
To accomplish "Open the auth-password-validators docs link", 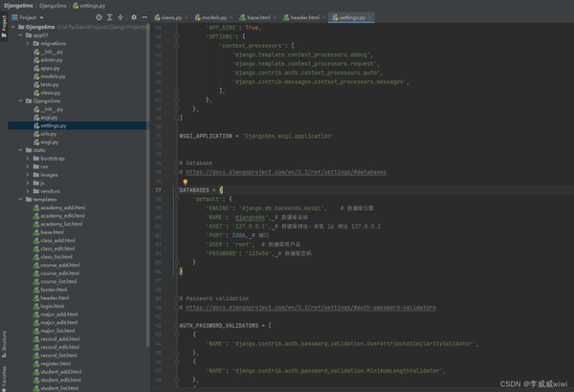I will pos(311,308).
